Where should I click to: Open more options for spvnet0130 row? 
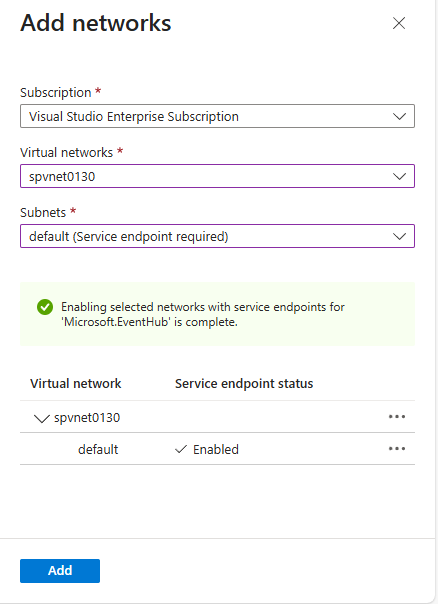coord(397,417)
